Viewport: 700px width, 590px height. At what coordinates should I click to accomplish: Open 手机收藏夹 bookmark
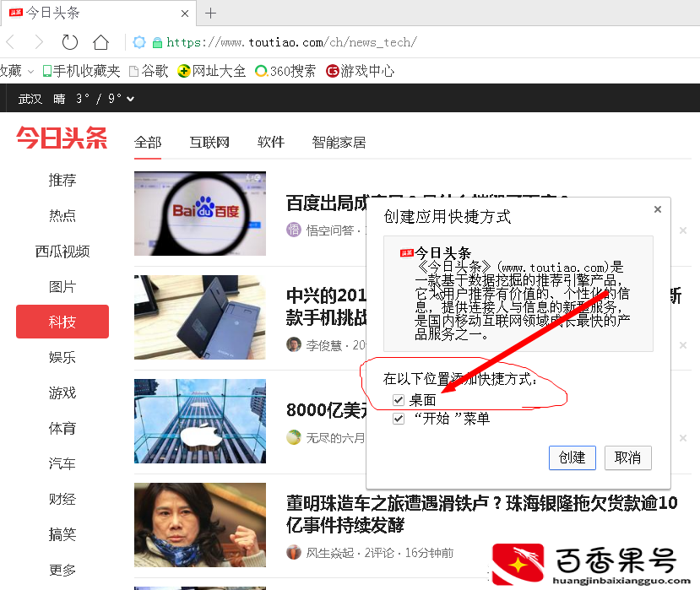coord(81,71)
